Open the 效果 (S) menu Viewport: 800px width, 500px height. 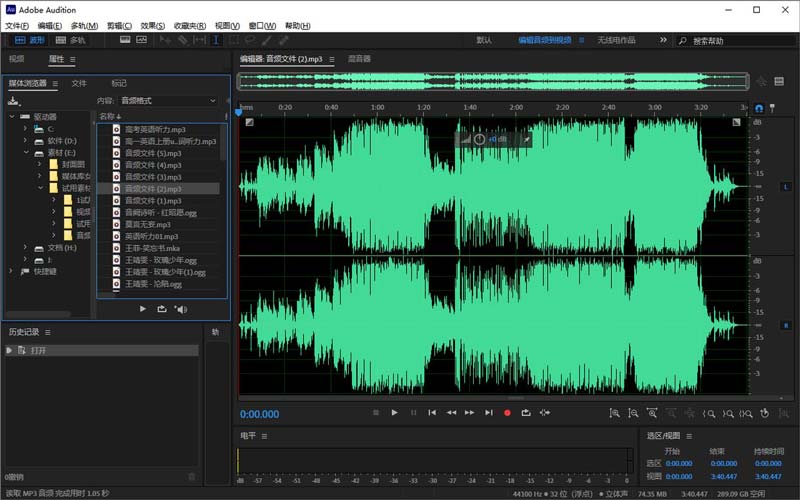153,25
